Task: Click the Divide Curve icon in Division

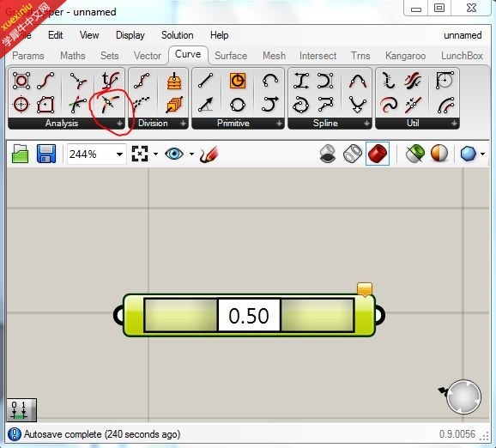Action: click(142, 81)
